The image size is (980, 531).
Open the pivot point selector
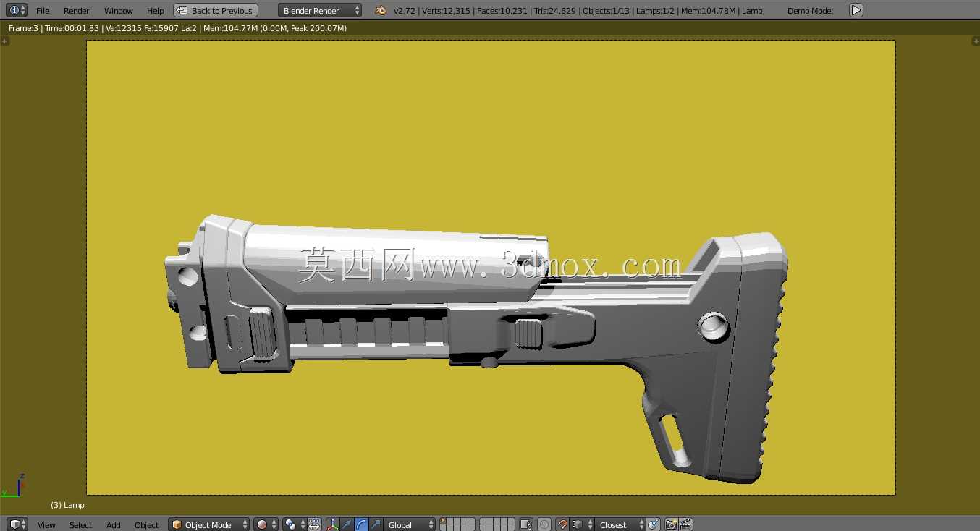[294, 524]
